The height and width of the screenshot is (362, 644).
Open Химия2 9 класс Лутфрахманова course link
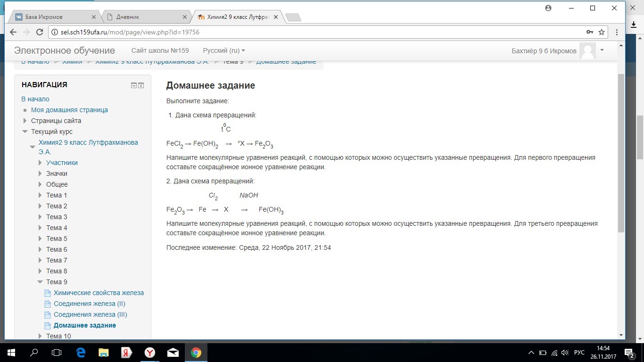88,147
